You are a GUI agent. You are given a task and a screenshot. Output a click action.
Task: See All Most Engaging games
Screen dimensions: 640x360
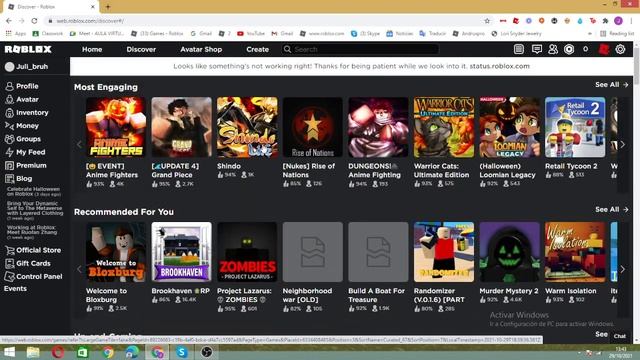pos(611,84)
